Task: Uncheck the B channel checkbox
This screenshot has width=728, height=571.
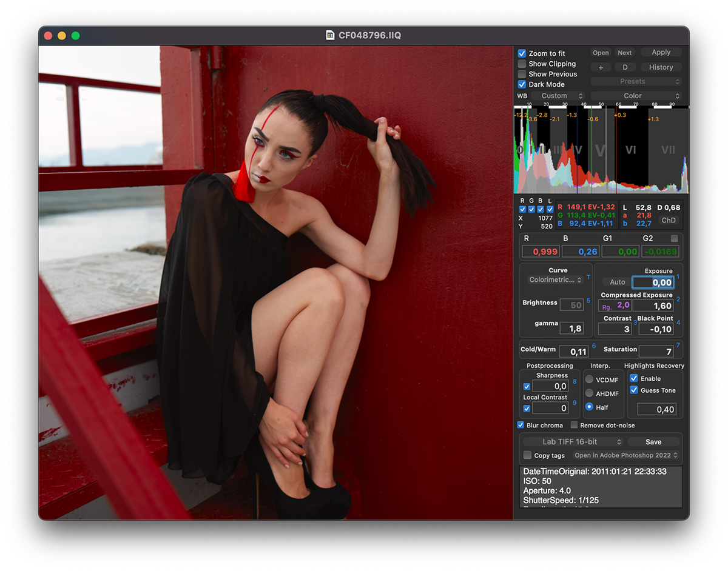Action: 541,209
